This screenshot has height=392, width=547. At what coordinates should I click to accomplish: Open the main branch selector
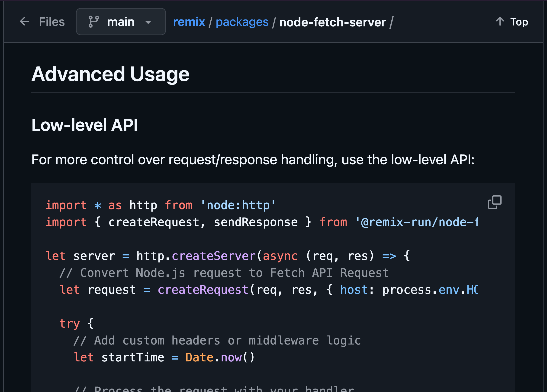pyautogui.click(x=121, y=22)
